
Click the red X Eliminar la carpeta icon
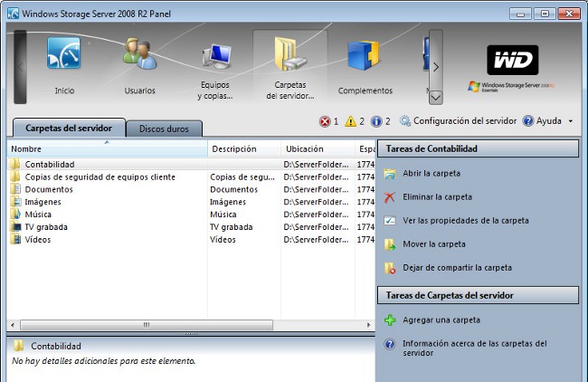(x=390, y=197)
